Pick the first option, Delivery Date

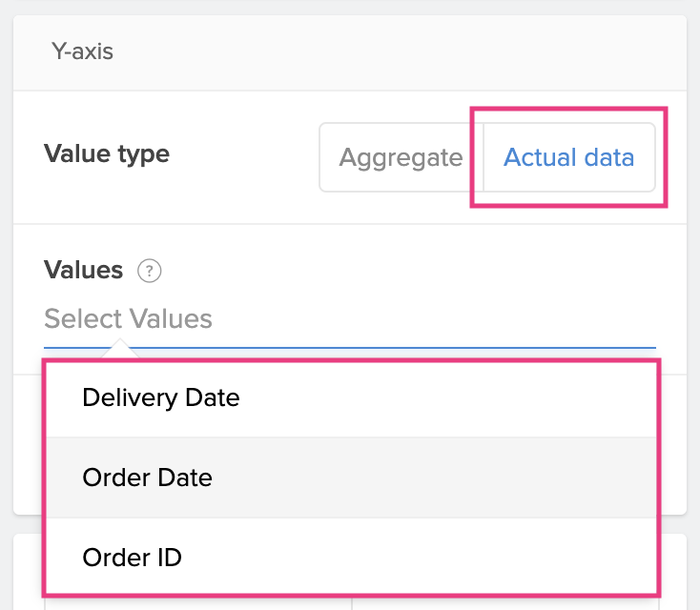pos(349,397)
